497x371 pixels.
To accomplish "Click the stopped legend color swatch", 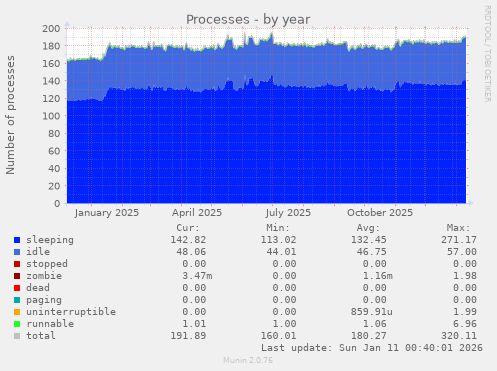I will (x=17, y=264).
